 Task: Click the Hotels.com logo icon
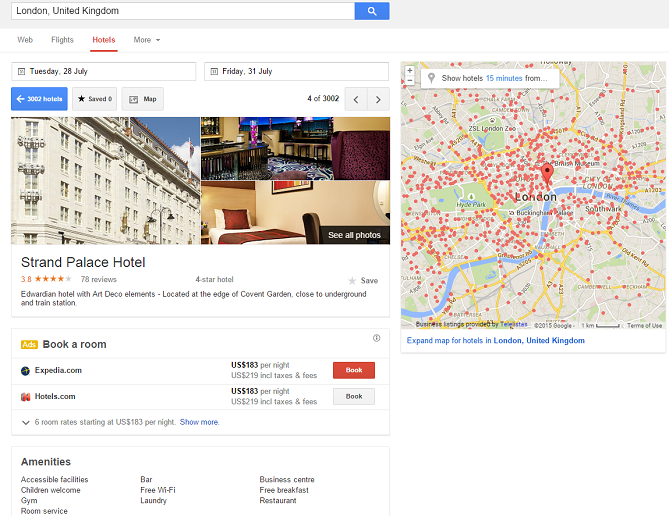pyautogui.click(x=26, y=397)
